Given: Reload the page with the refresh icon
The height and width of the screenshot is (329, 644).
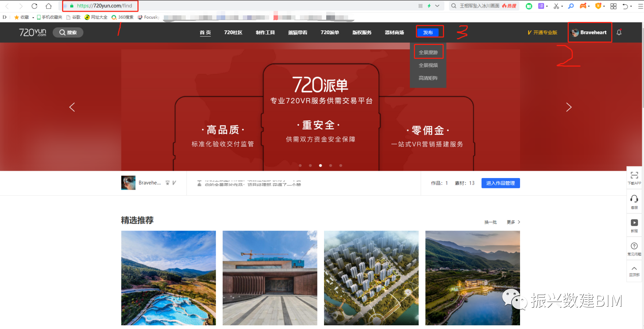Looking at the screenshot, I should (34, 6).
